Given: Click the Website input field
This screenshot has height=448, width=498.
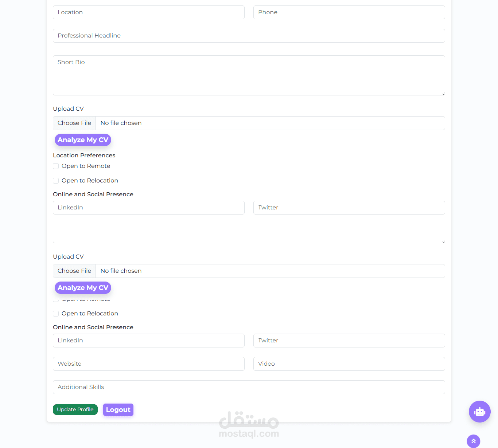Looking at the screenshot, I should coord(149,364).
